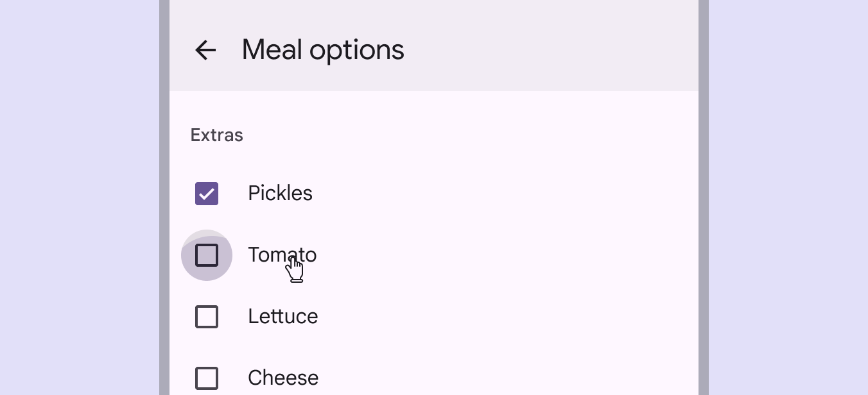Uncheck the Pickles checkbox
The image size is (868, 395).
(207, 194)
